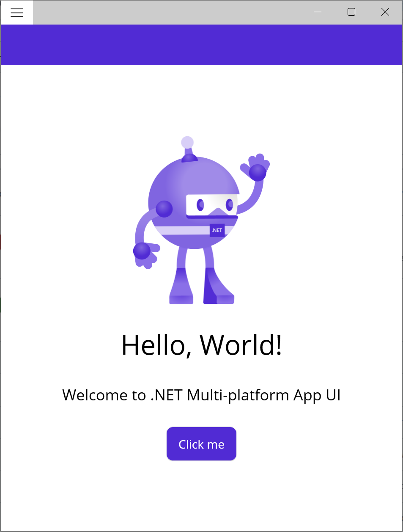Close the MAUI application window
Image resolution: width=403 pixels, height=532 pixels.
tap(385, 12)
